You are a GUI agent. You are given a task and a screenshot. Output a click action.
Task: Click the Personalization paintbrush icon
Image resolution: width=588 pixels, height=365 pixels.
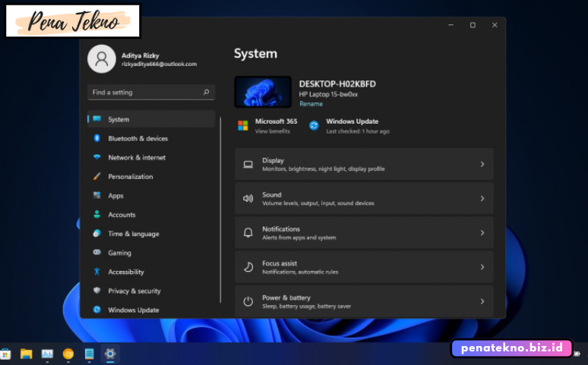coord(97,176)
